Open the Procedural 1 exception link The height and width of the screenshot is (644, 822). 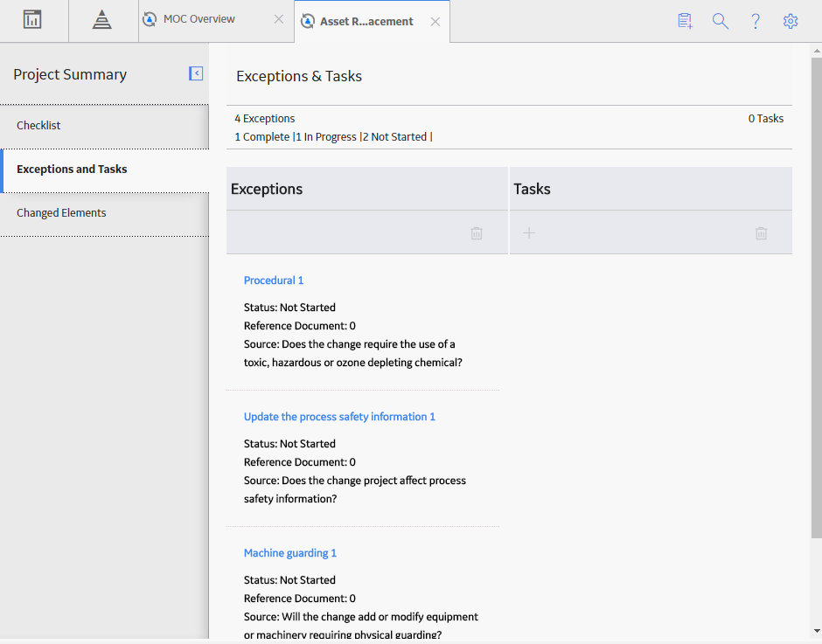click(274, 280)
